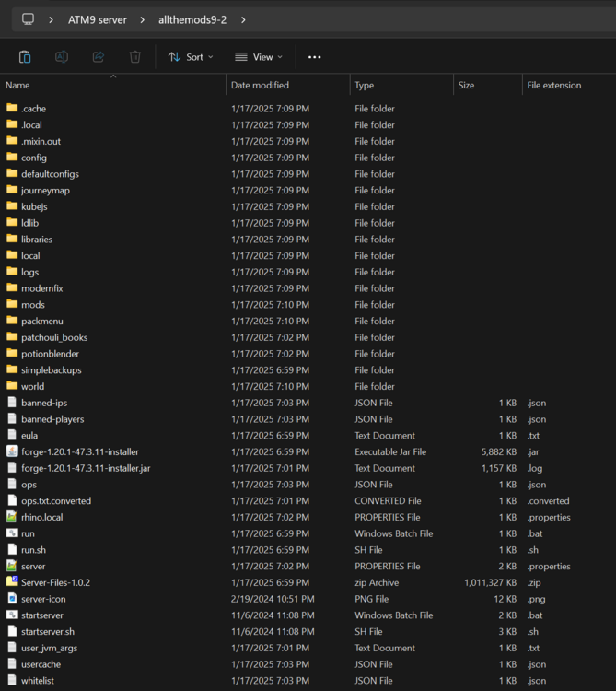Click the Delete trash icon
Screen dimensions: 616x691
(x=134, y=57)
